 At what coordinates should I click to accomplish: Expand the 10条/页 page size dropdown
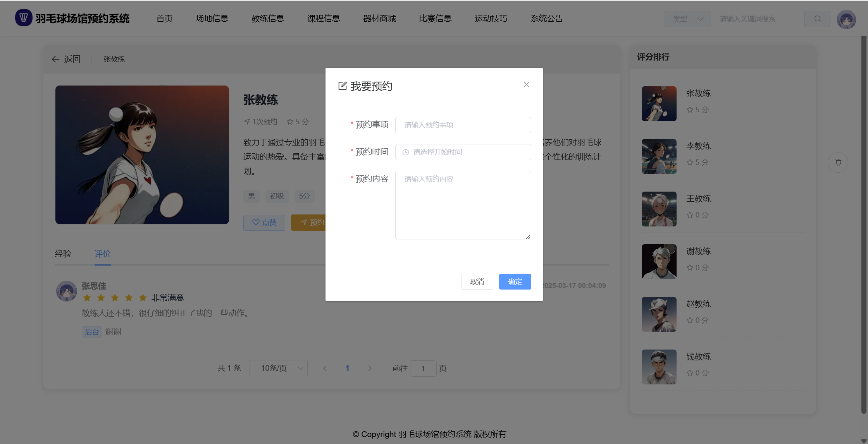279,368
